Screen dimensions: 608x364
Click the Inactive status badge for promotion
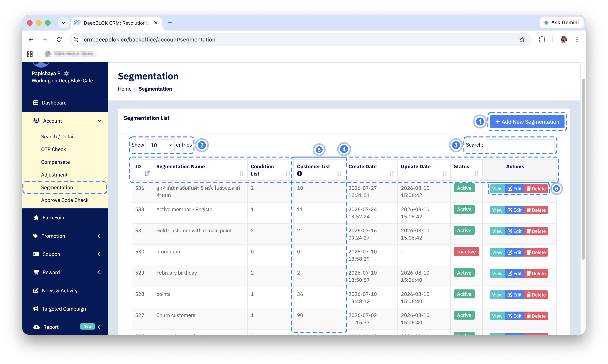(466, 252)
